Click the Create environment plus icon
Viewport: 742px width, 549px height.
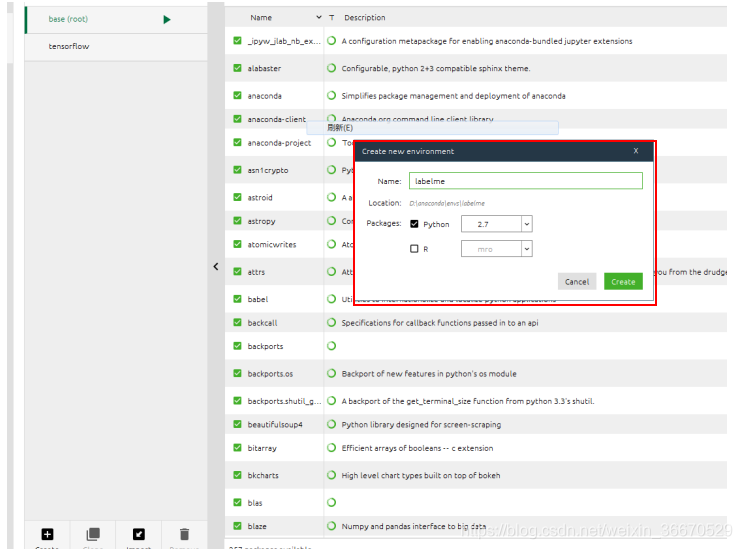(x=47, y=534)
